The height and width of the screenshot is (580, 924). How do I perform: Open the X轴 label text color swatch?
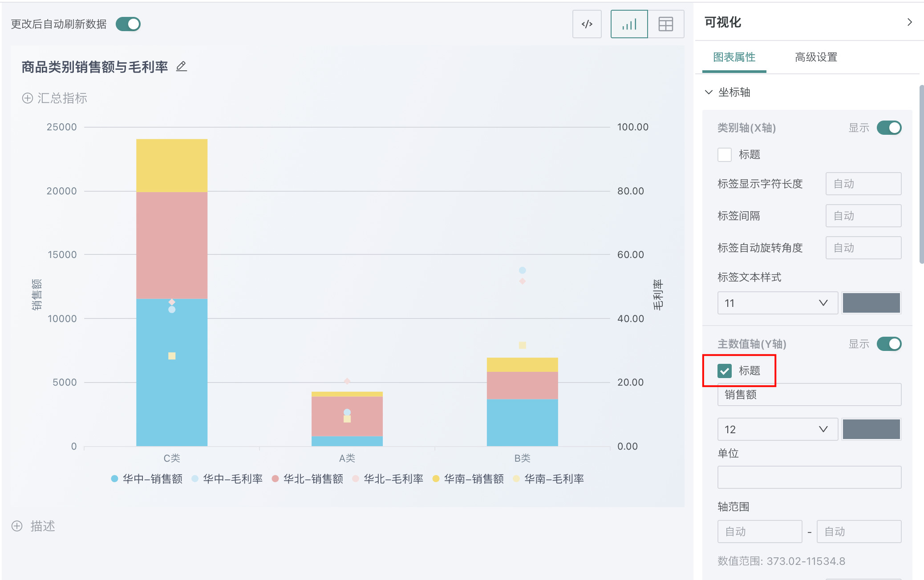pos(871,303)
